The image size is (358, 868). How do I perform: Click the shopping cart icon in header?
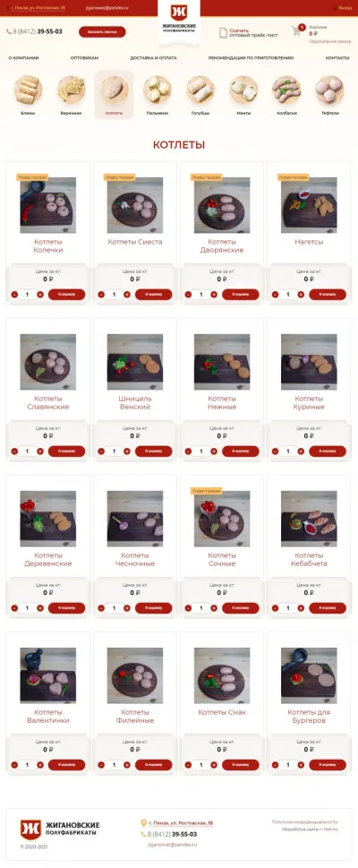coord(296,31)
